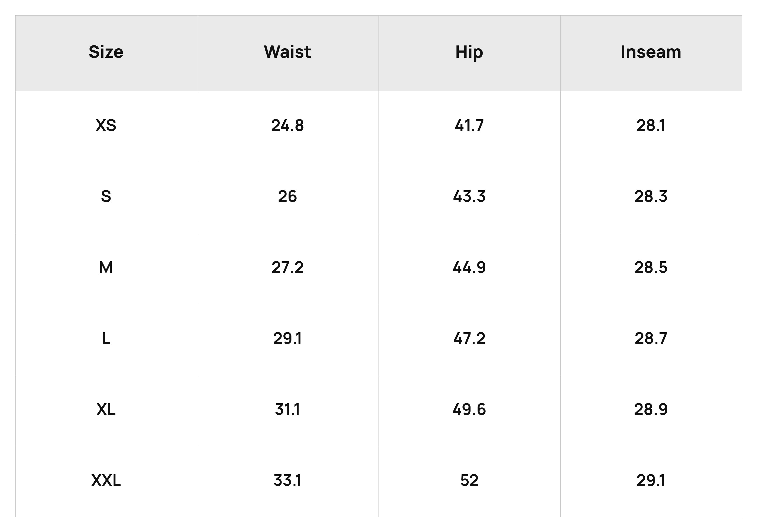Click the XL waist value 31.1

point(287,410)
